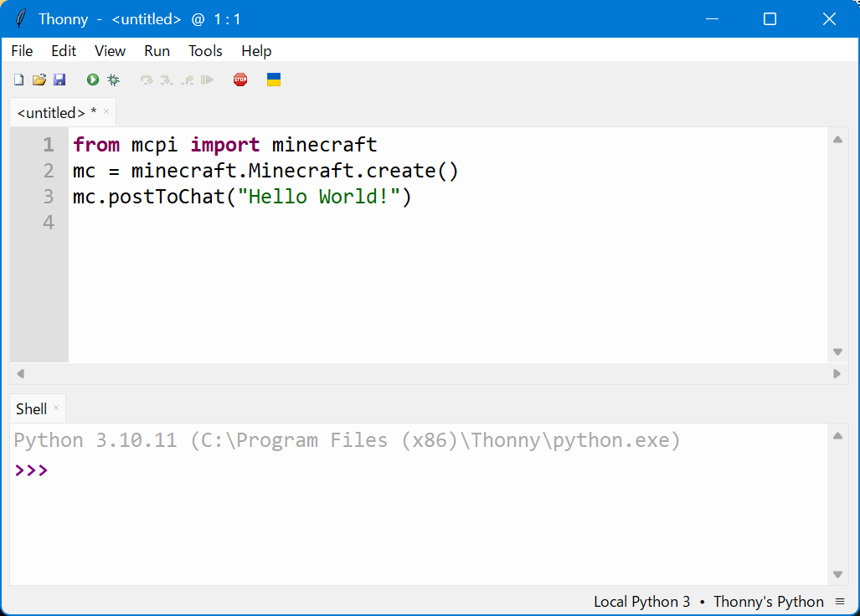Viewport: 860px width, 616px height.
Task: Click line number 2 in the gutter
Action: coord(49,171)
